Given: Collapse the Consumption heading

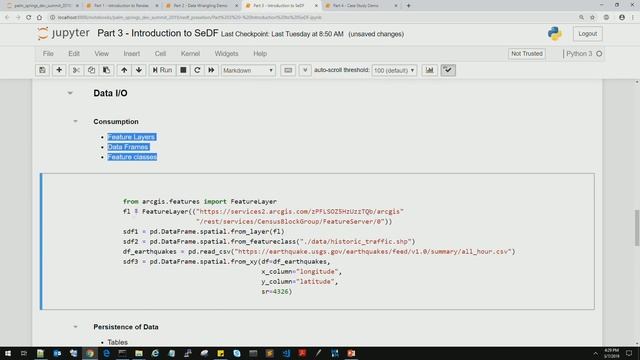Looking at the screenshot, I should [75, 121].
